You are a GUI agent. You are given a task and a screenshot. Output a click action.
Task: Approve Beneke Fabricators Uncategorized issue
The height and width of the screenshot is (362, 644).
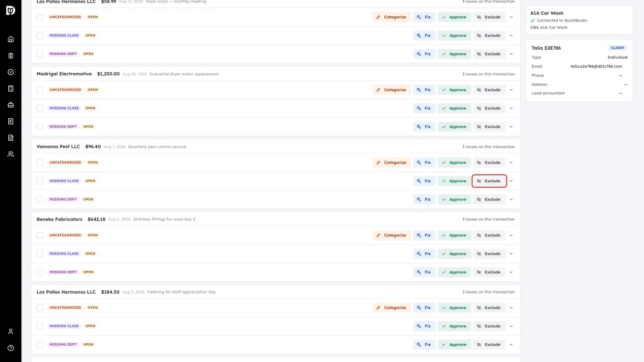click(454, 236)
